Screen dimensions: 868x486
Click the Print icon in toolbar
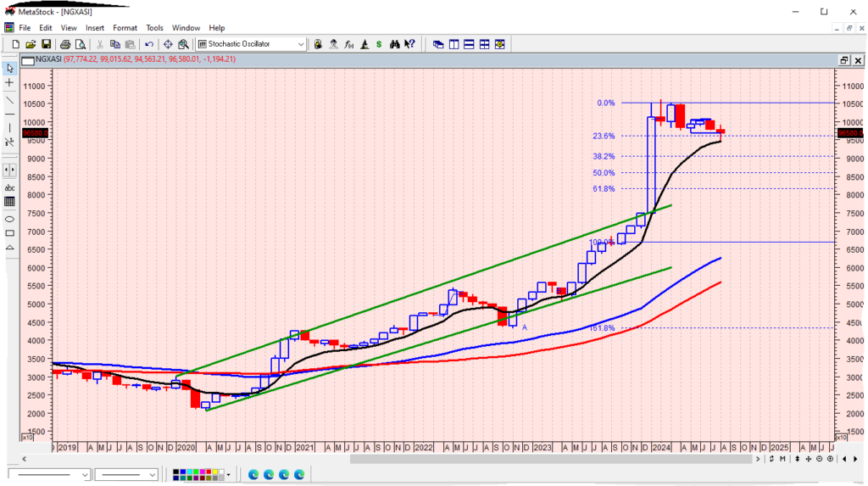point(63,44)
